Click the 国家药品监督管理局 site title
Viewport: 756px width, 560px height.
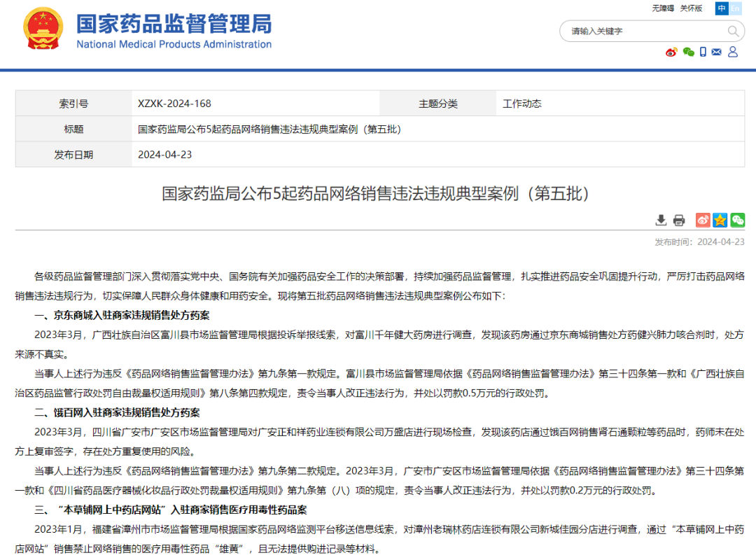[174, 25]
